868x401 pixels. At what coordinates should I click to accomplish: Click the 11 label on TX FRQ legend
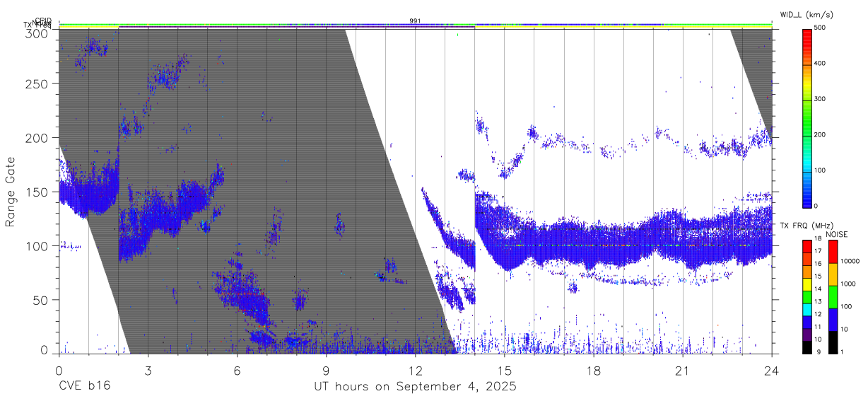pos(818,327)
